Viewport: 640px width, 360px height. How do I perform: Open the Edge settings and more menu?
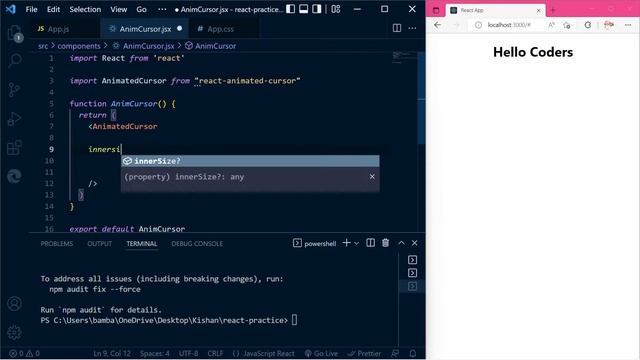click(628, 25)
